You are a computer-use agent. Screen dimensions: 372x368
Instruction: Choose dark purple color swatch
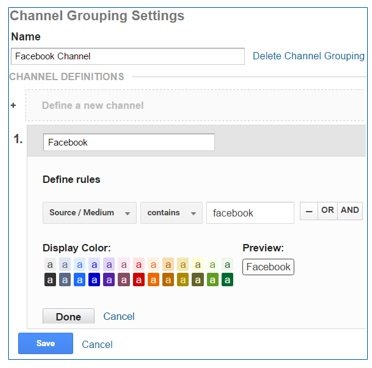tap(109, 280)
